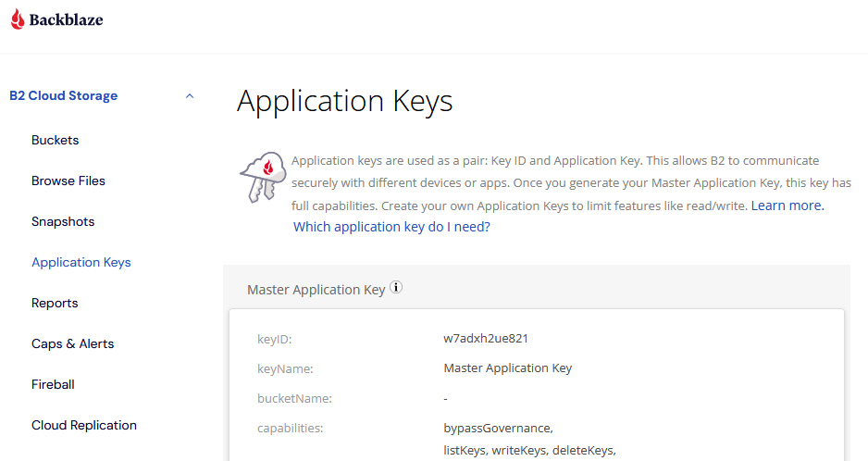868x461 pixels.
Task: Collapse the B2 Cloud Storage chevron
Action: click(x=190, y=96)
